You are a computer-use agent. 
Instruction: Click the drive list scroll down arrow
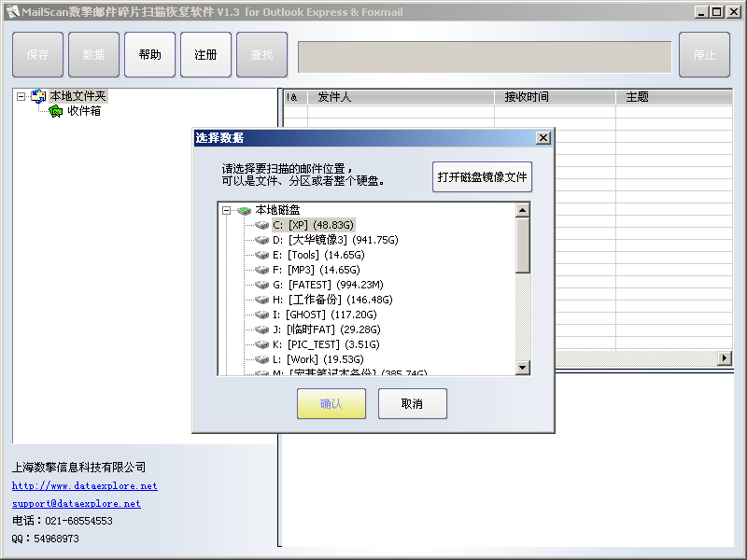click(523, 367)
